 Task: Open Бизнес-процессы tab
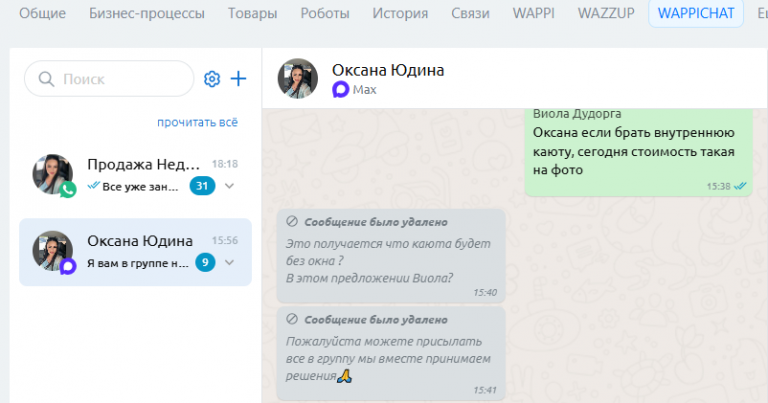pos(146,13)
